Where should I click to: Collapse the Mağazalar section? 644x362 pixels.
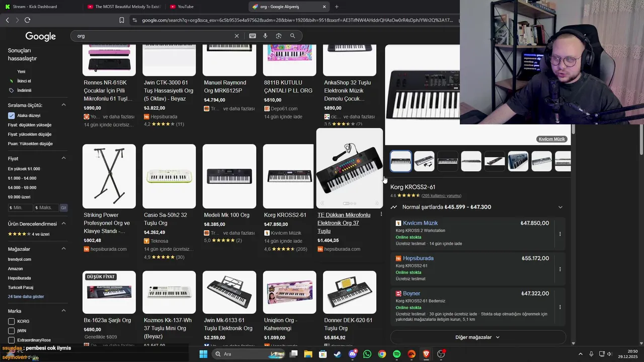point(63,249)
